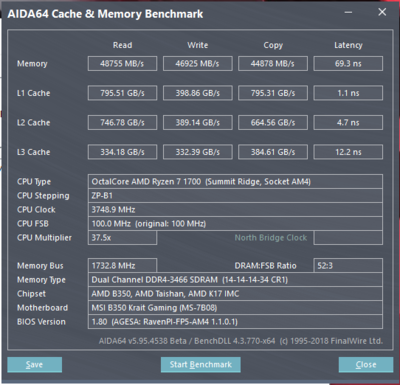Select the Memory Read result field
The image size is (400, 385).
pos(122,64)
